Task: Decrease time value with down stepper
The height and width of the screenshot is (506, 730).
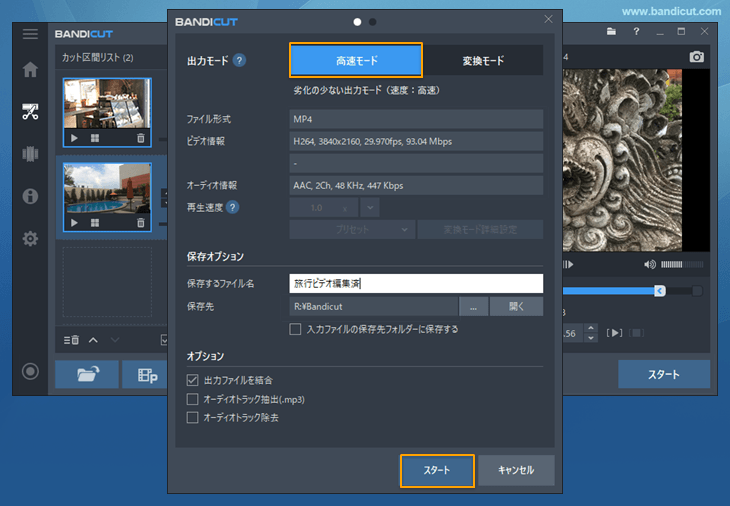Action: pos(591,338)
